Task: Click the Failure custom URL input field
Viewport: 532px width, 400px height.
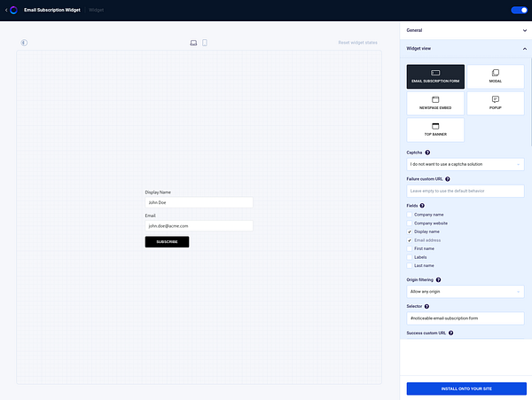Action: click(x=465, y=191)
